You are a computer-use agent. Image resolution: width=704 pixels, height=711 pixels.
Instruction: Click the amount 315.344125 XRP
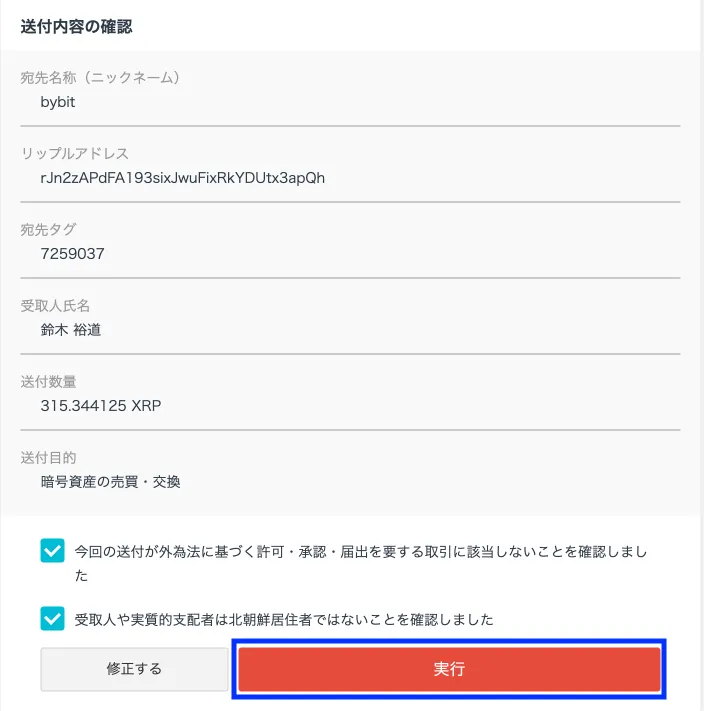point(101,405)
